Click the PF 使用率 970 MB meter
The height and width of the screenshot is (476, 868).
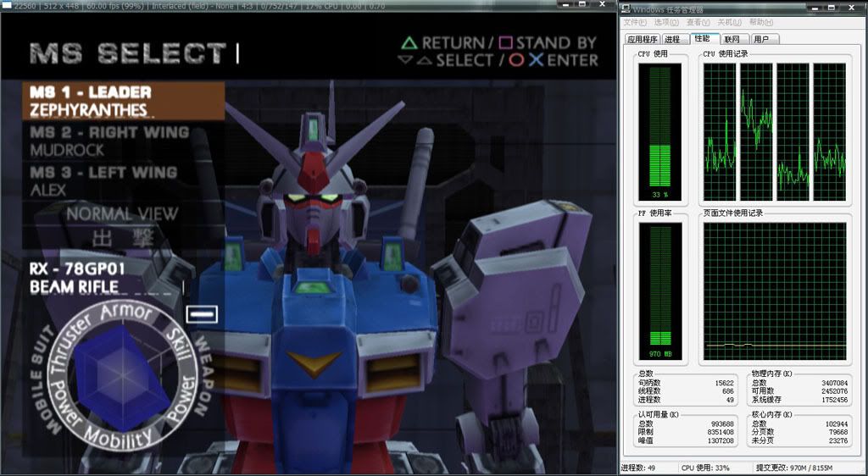coord(659,291)
